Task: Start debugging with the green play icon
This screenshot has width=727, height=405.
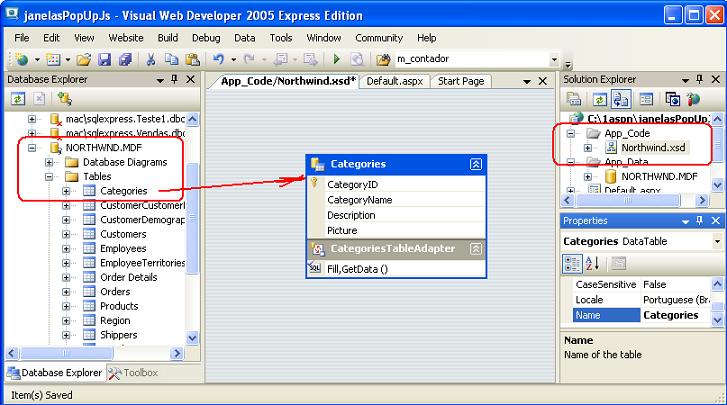Action: pyautogui.click(x=337, y=59)
